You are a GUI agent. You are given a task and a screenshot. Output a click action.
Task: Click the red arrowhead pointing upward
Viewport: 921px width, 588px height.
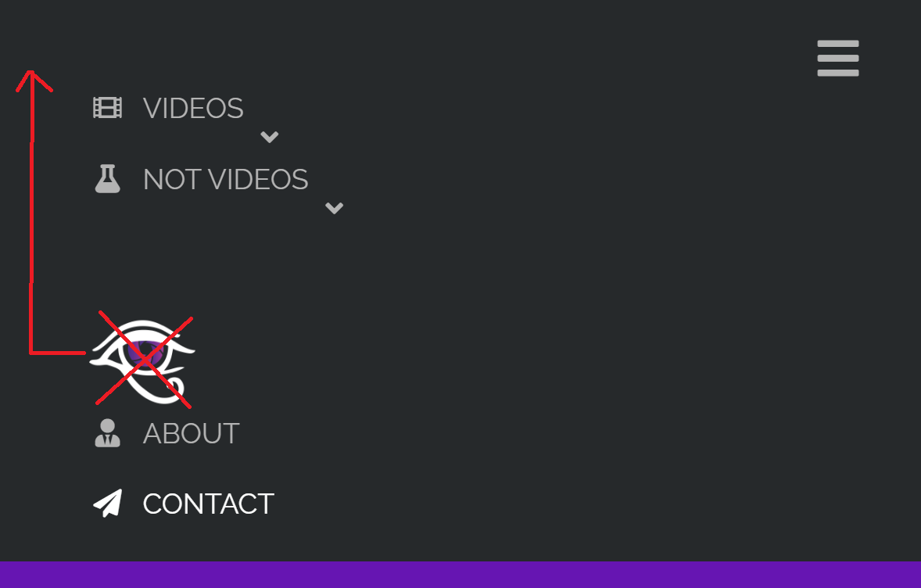(x=34, y=81)
